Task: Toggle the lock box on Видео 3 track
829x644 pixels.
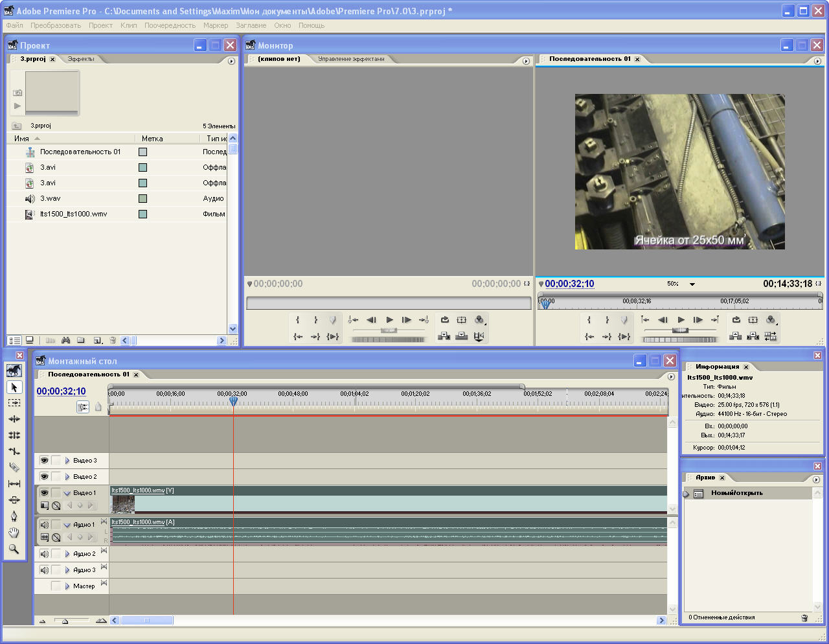Action: point(56,460)
